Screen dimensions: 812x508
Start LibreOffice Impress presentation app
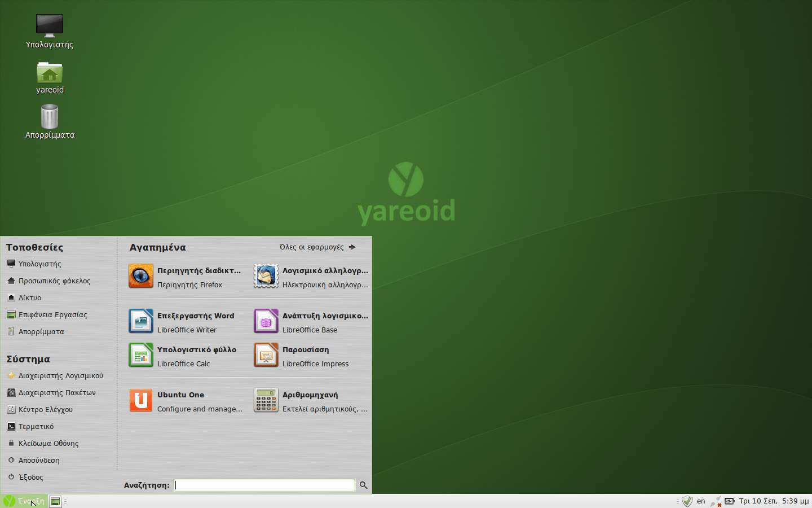pos(266,356)
